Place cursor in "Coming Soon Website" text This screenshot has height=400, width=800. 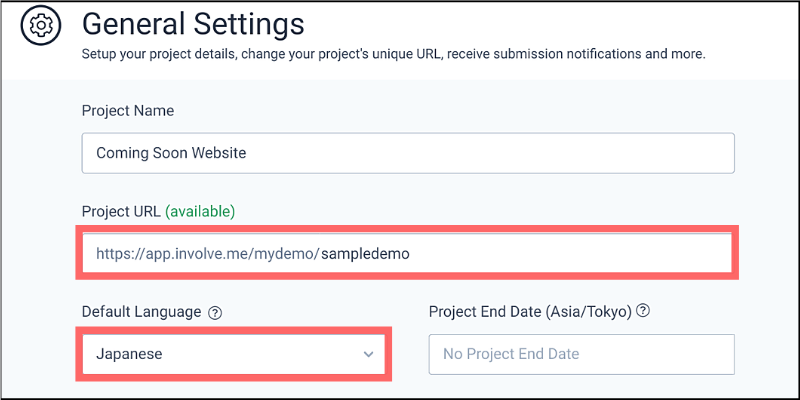click(171, 153)
